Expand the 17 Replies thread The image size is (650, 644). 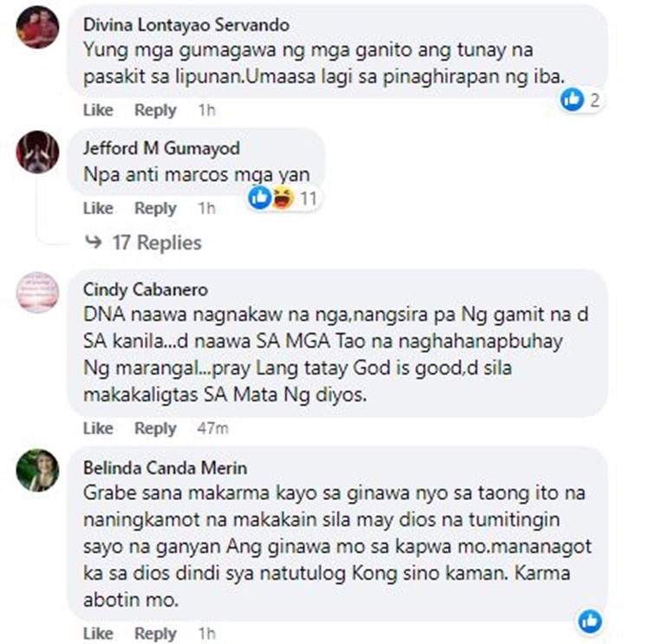pos(157,242)
